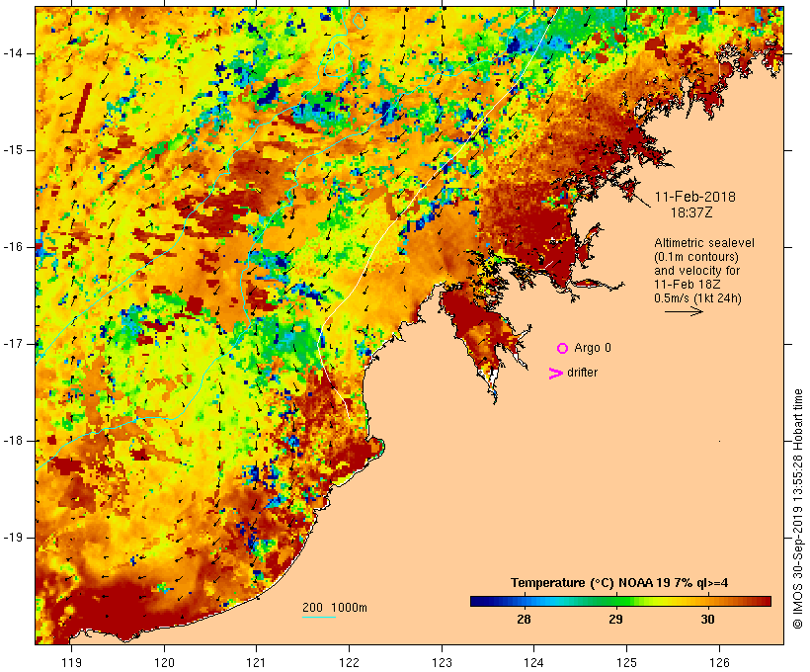This screenshot has height=672, width=810.
Task: Click the longitude label 126
Action: point(719,662)
